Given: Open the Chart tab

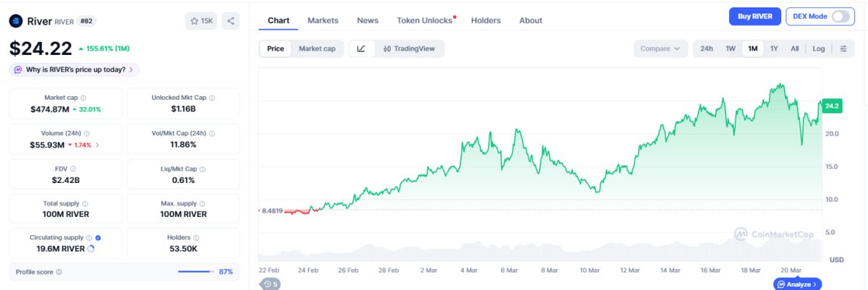Looking at the screenshot, I should 279,20.
